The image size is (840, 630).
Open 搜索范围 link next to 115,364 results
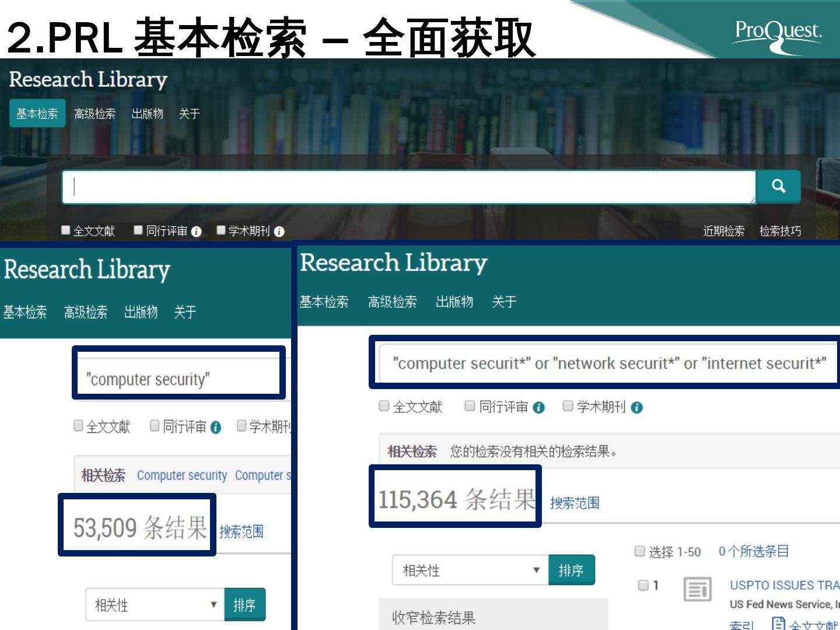tap(575, 503)
